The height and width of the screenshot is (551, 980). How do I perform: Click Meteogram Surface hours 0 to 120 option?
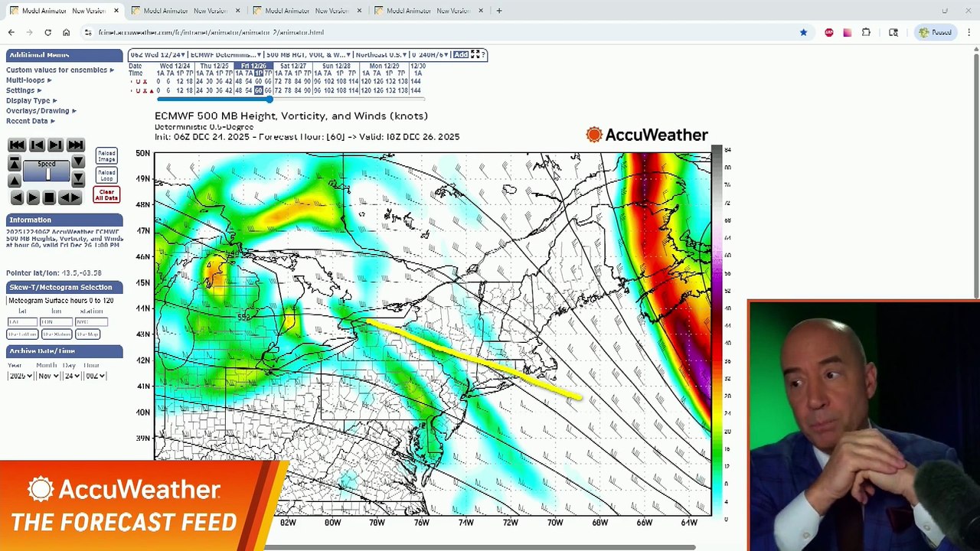pos(60,301)
